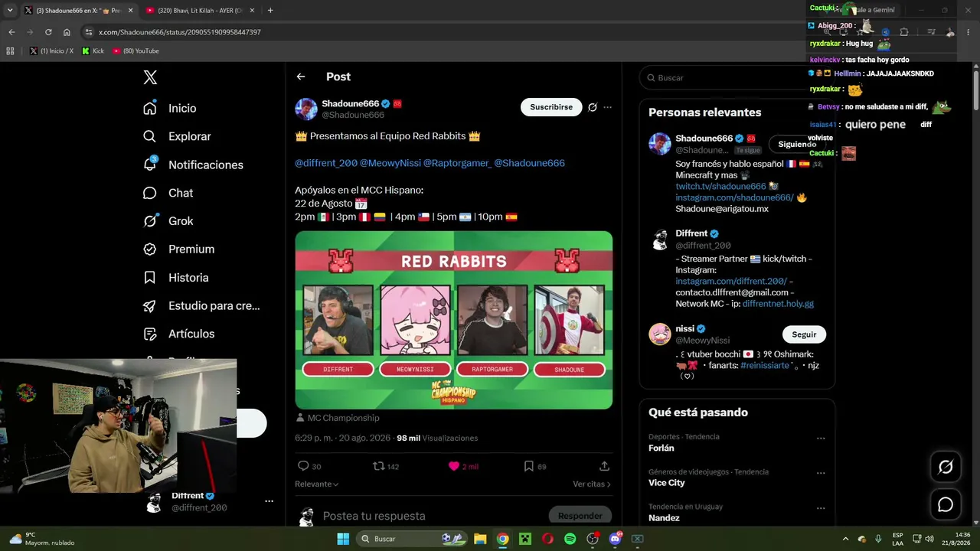Image resolution: width=980 pixels, height=551 pixels.
Task: Share the post via upload icon
Action: (604, 466)
